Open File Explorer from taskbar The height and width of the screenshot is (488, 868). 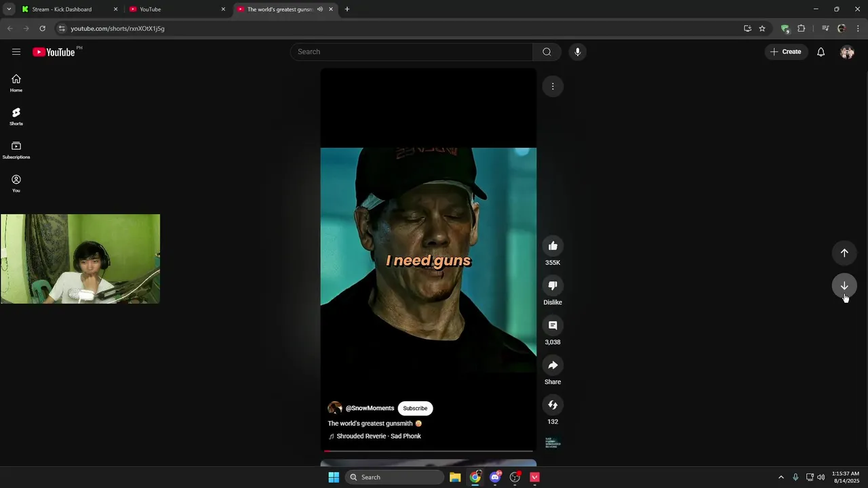455,477
